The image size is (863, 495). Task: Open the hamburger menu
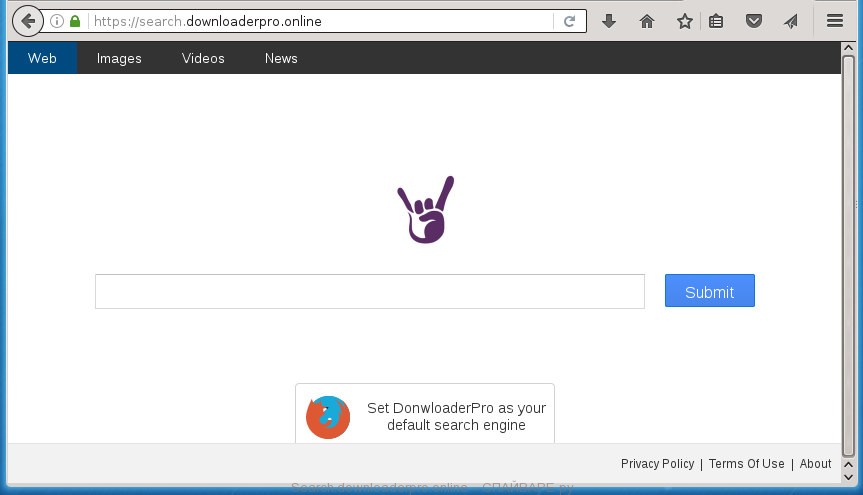(x=835, y=21)
